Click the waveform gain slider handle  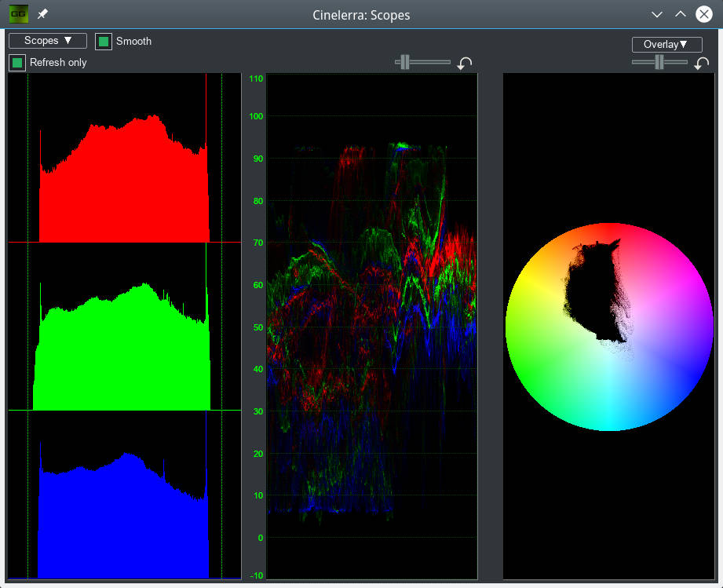pyautogui.click(x=405, y=62)
